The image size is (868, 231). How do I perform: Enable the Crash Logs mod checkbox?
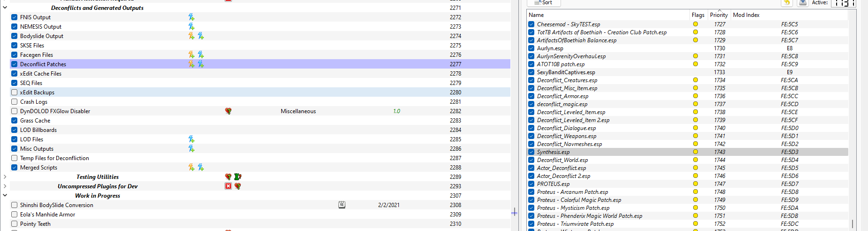15,102
